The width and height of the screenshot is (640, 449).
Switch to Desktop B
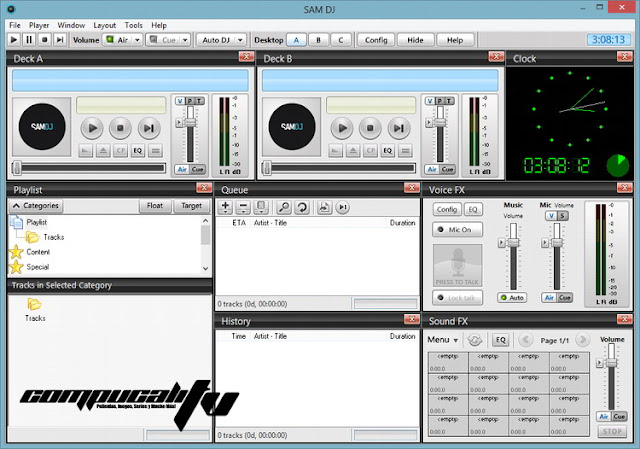(318, 40)
